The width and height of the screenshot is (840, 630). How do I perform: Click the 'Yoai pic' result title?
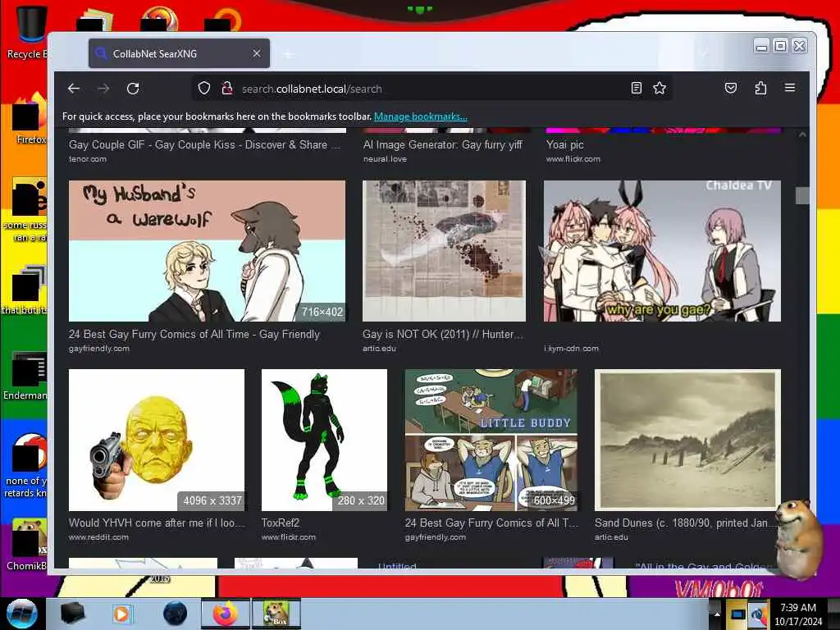(x=564, y=144)
